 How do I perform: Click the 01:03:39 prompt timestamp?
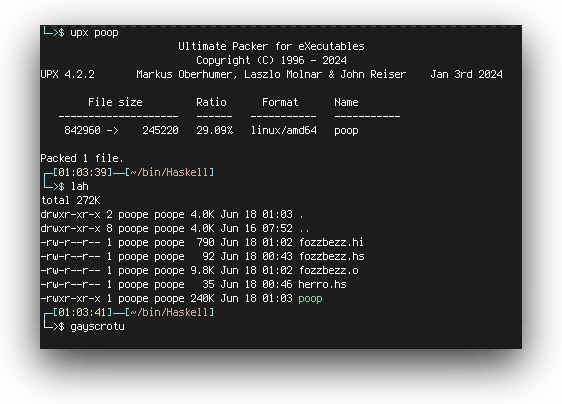(x=82, y=172)
